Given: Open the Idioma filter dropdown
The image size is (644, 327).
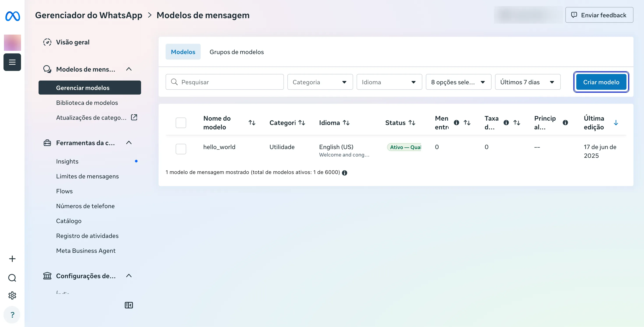Looking at the screenshot, I should [389, 82].
